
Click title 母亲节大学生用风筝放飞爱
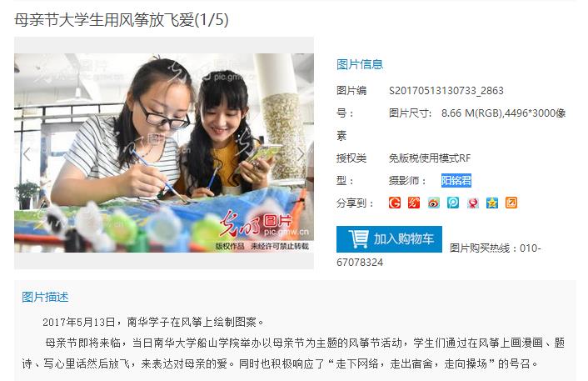[104, 20]
